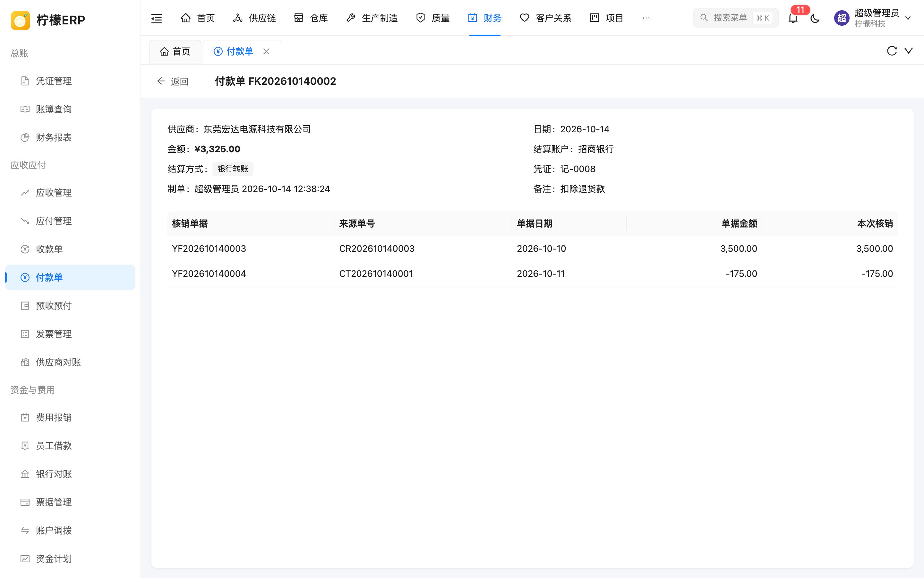Open 应收管理 in sidebar
The height and width of the screenshot is (578, 924).
point(70,193)
